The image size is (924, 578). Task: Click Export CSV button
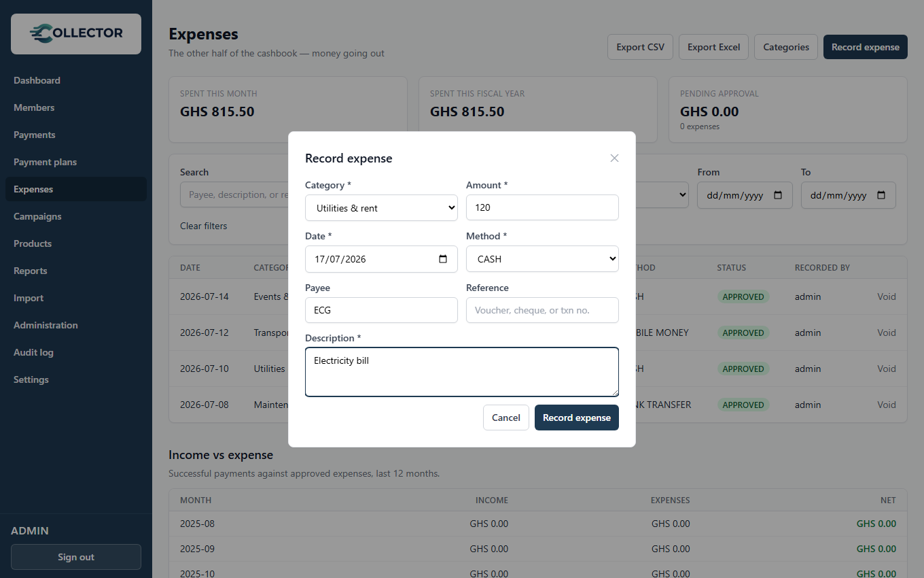click(640, 47)
